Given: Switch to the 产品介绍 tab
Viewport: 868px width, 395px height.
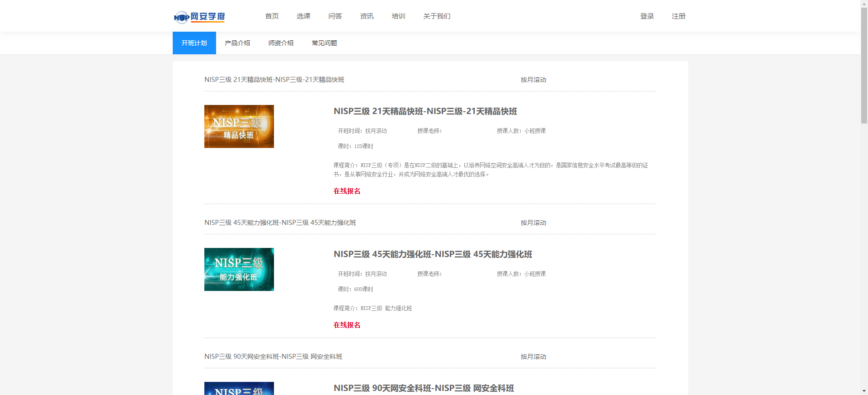Looking at the screenshot, I should 237,43.
